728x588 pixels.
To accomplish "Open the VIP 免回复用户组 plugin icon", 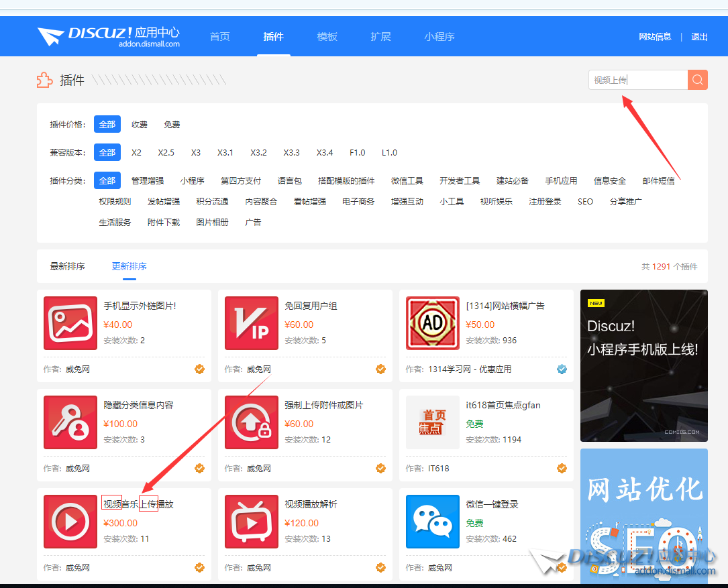I will 251,323.
